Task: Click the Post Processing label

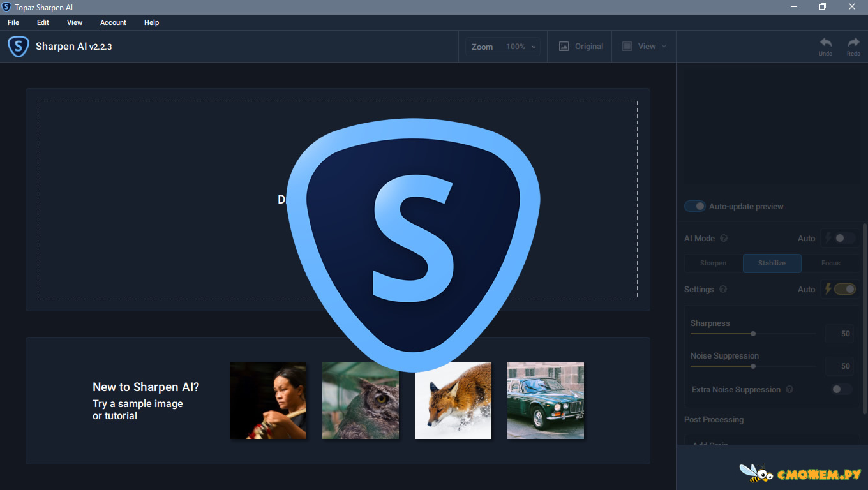Action: [x=714, y=419]
